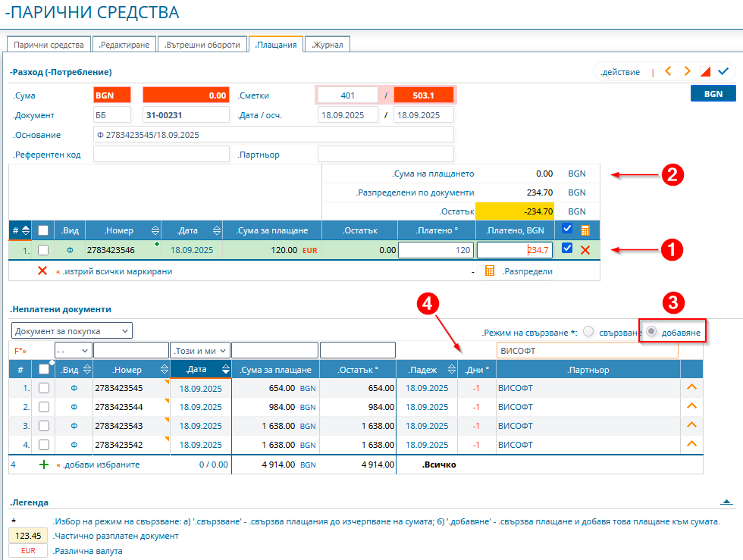
Task: Open the 'Документ за покупка' dropdown
Action: click(x=72, y=330)
